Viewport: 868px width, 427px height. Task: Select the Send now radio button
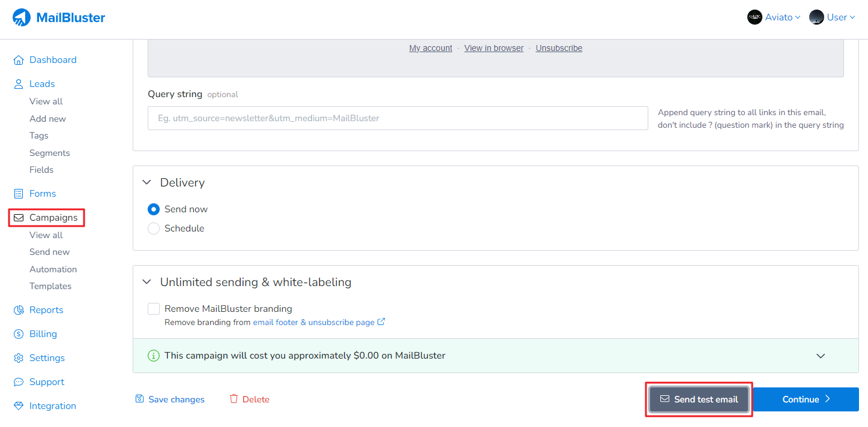(154, 209)
